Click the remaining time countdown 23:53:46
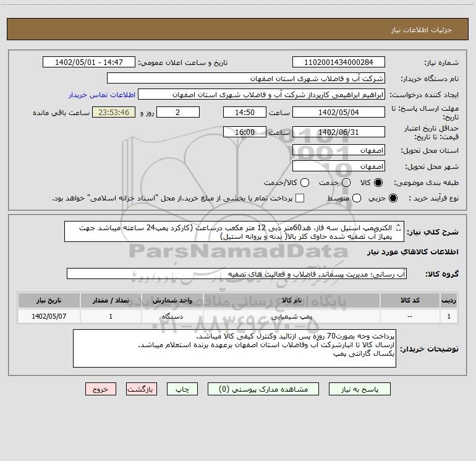 click(x=114, y=112)
